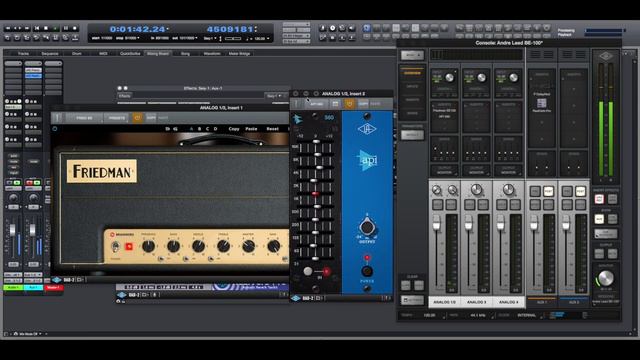640x360 pixels.
Task: Flip the Friedman amp power toggle switch
Action: click(116, 246)
